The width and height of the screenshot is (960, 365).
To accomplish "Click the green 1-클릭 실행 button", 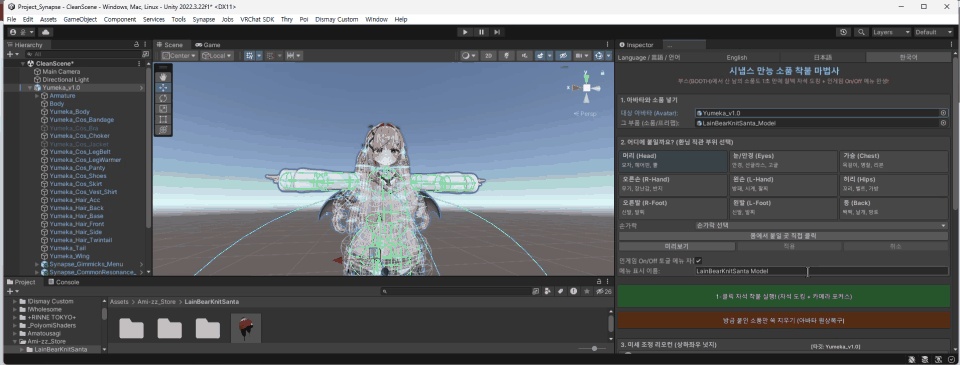I will (x=784, y=296).
